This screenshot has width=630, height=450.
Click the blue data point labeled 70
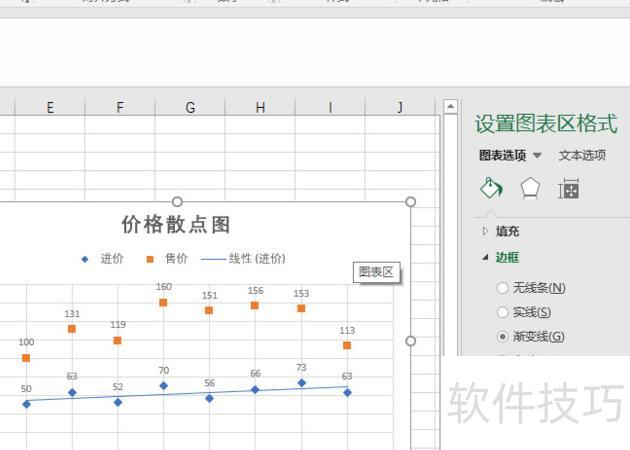coord(163,385)
